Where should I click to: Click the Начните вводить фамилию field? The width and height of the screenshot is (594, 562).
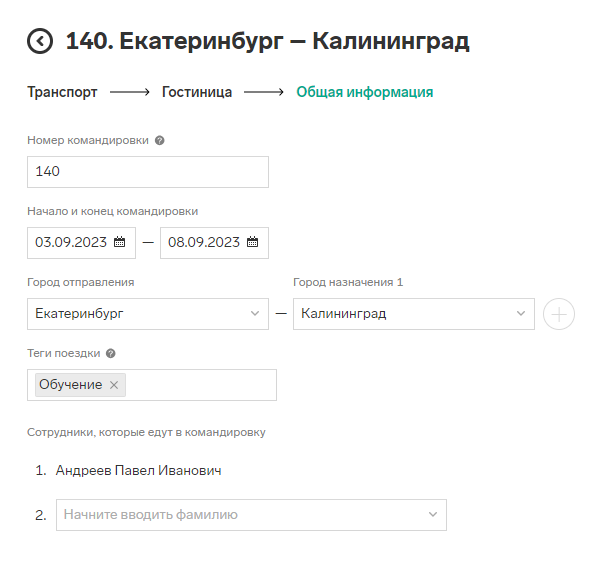click(252, 515)
